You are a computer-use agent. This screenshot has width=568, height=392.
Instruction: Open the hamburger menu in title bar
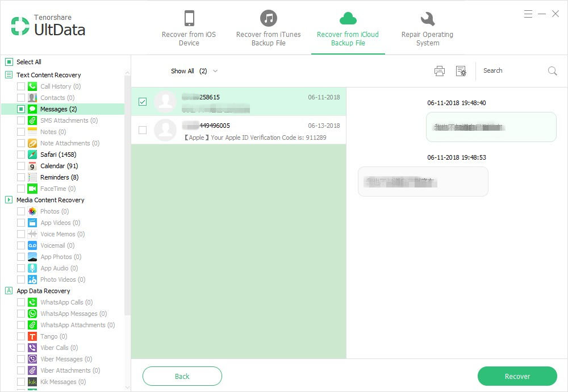pyautogui.click(x=528, y=14)
